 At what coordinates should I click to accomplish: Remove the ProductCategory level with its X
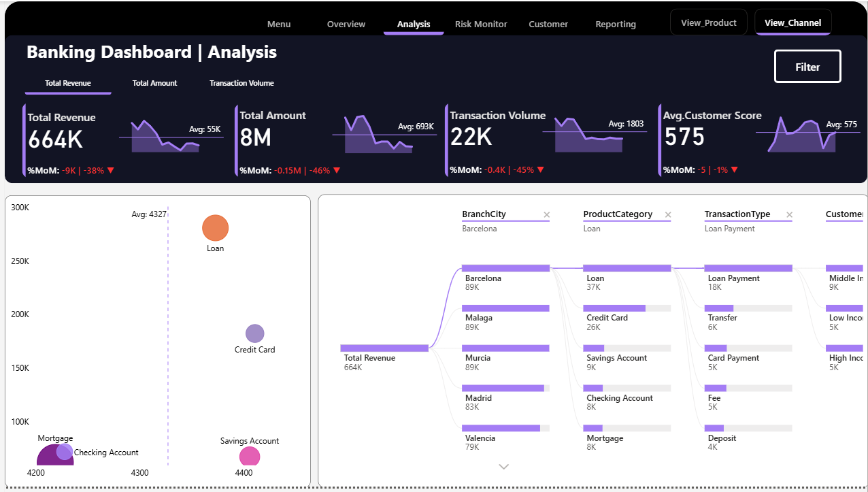tap(667, 215)
